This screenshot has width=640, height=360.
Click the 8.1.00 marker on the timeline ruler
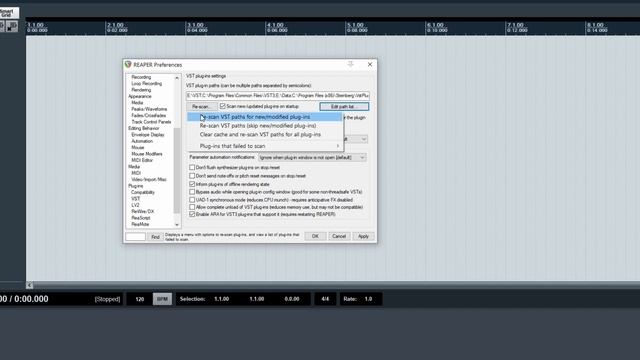point(595,25)
